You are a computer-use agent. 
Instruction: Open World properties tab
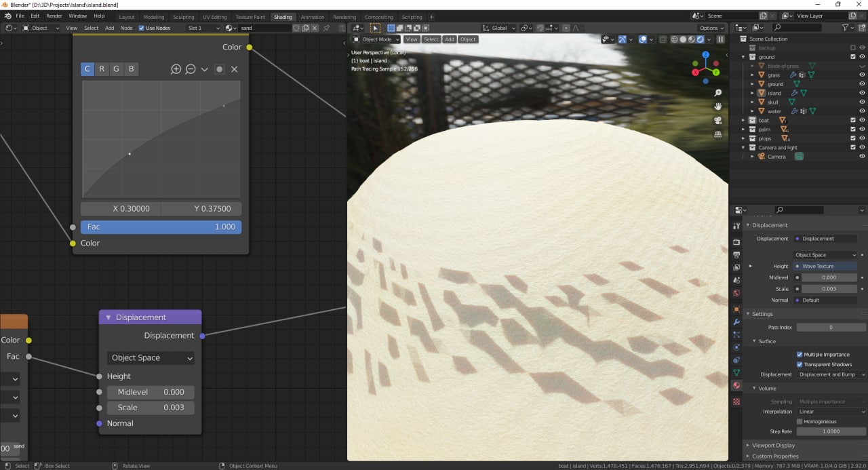(x=736, y=293)
